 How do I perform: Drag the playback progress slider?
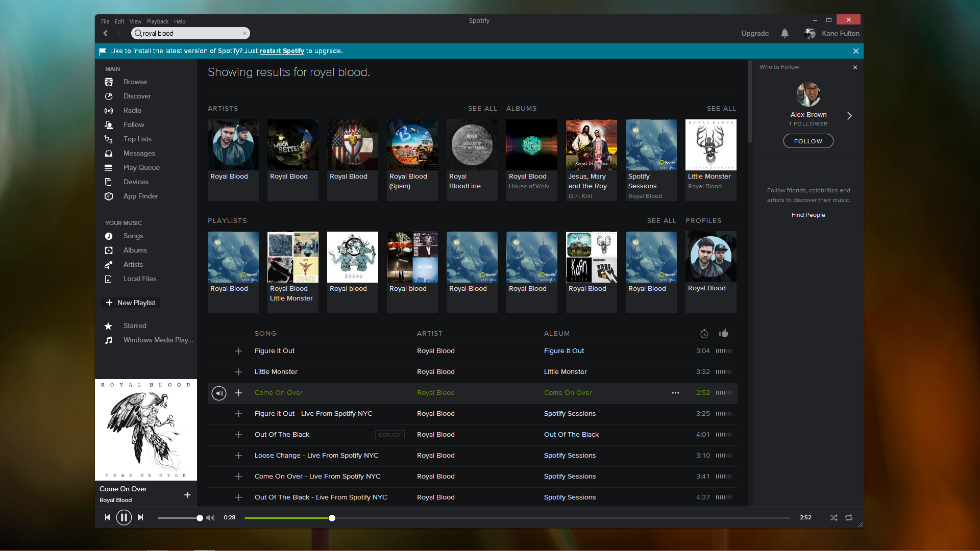click(x=330, y=517)
